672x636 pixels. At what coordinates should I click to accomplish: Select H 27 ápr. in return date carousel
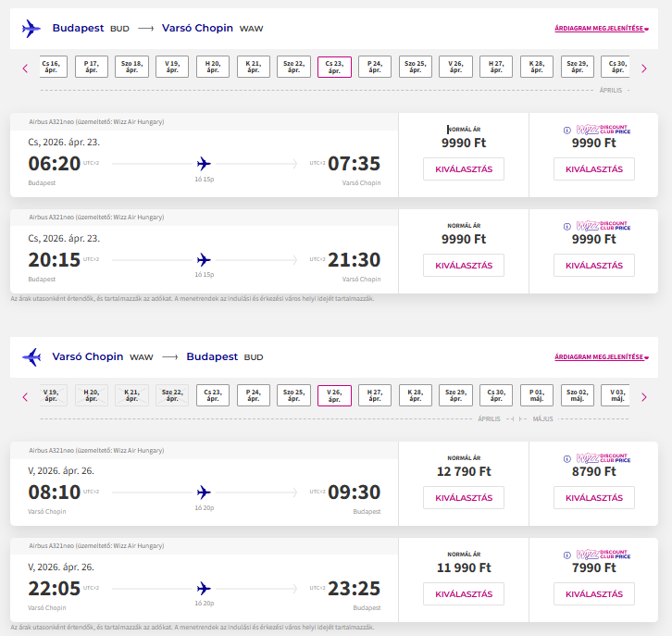tap(375, 396)
